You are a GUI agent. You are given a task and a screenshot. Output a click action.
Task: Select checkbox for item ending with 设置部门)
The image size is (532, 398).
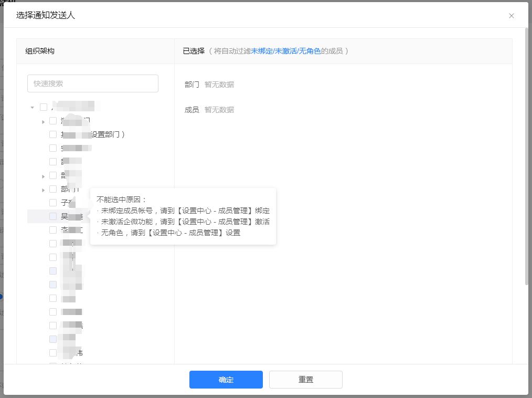(53, 134)
